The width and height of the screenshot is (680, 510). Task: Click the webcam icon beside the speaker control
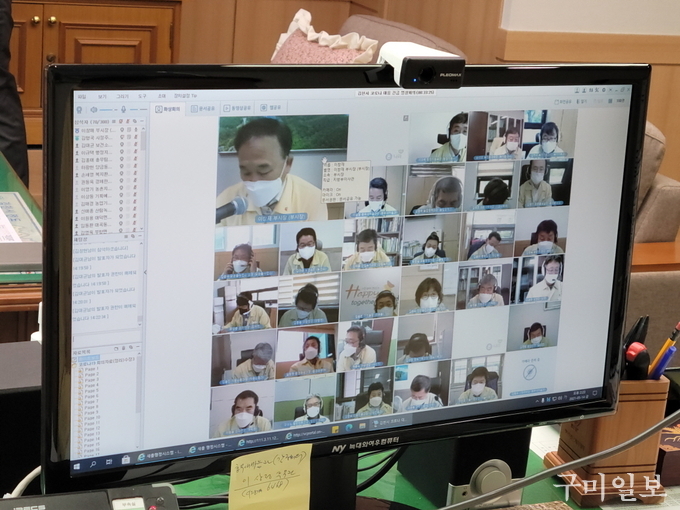click(79, 110)
